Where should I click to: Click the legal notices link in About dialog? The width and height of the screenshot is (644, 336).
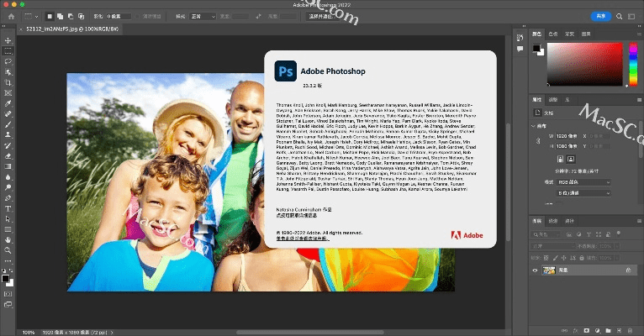pos(303,239)
